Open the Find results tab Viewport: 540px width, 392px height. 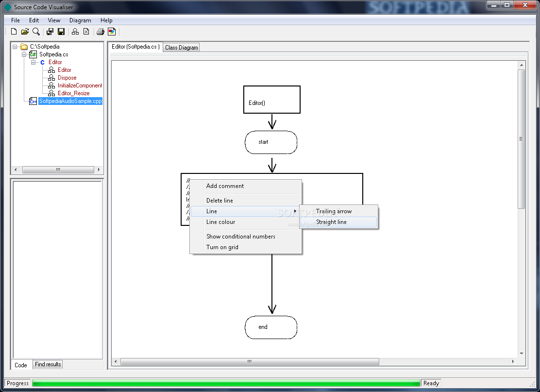pyautogui.click(x=48, y=364)
